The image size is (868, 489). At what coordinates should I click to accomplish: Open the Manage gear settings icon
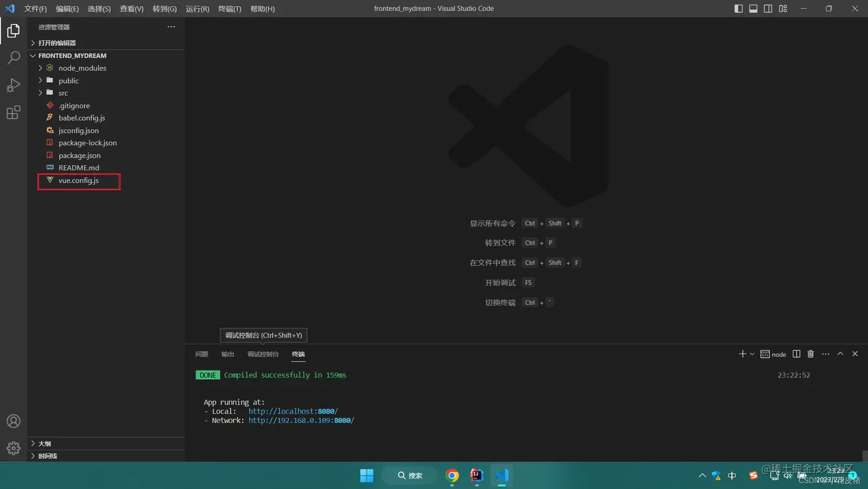coord(13,448)
